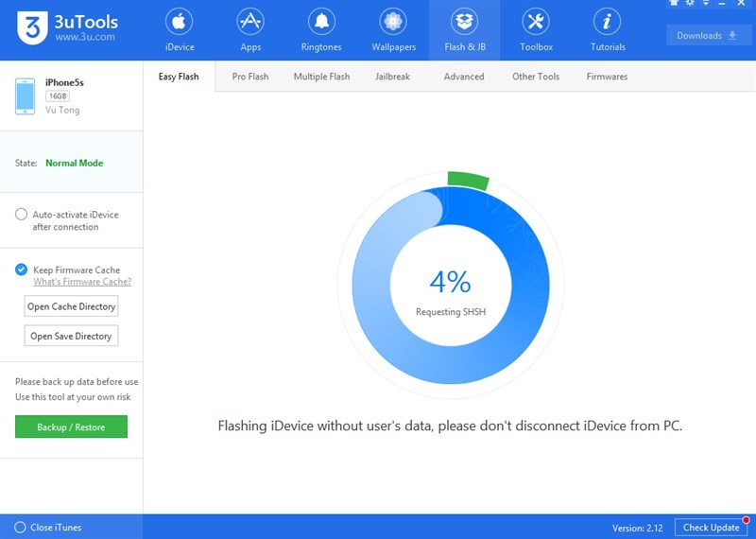756x539 pixels.
Task: Click the Check Update button
Action: 712,528
